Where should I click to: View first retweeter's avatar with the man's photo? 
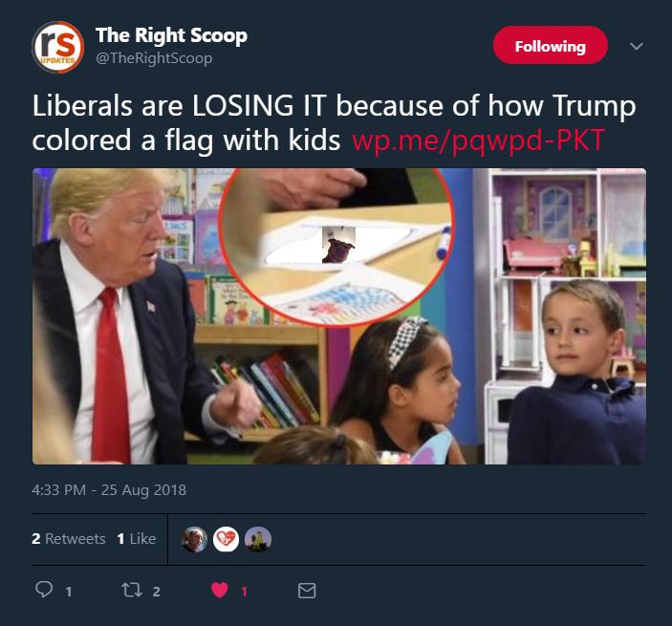click(x=195, y=539)
